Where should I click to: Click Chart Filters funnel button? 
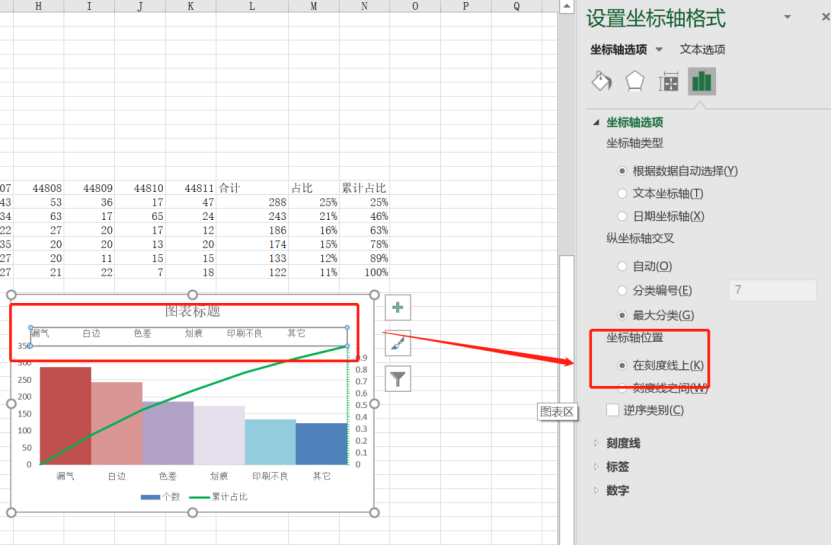(397, 378)
